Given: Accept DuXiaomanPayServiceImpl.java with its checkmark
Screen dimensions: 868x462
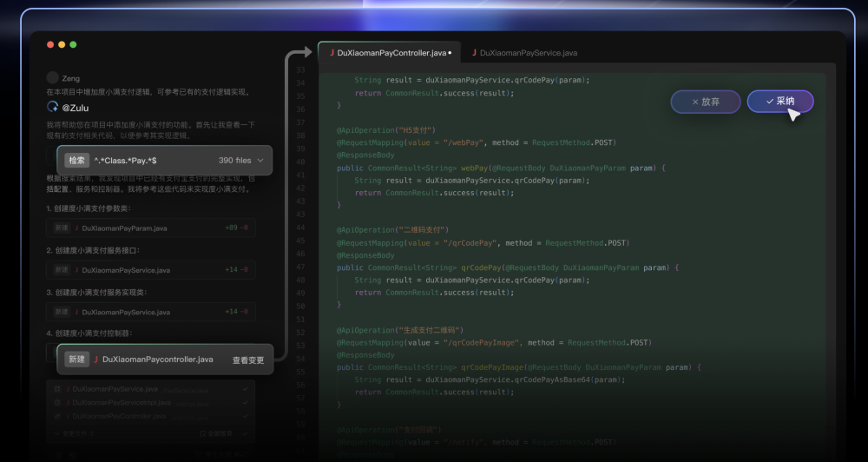Looking at the screenshot, I should tap(246, 403).
